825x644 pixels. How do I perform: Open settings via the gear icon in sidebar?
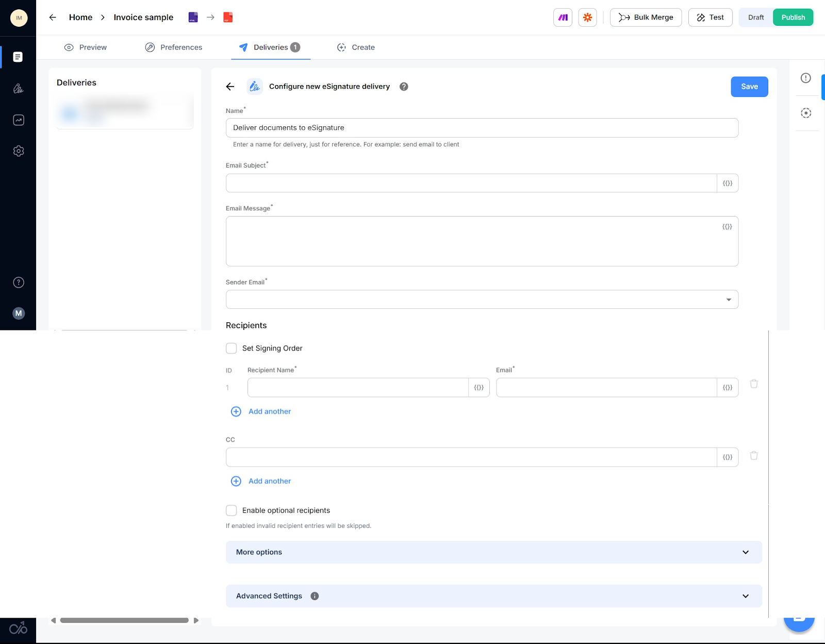click(x=19, y=151)
